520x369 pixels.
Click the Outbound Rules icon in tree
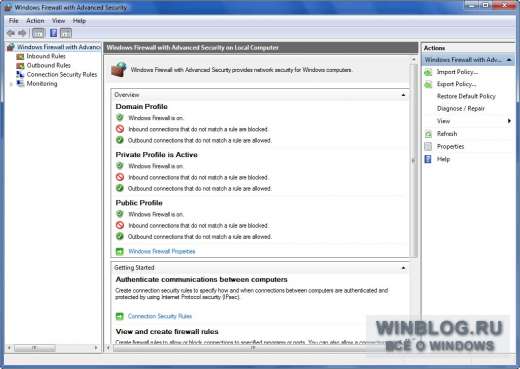coord(20,66)
